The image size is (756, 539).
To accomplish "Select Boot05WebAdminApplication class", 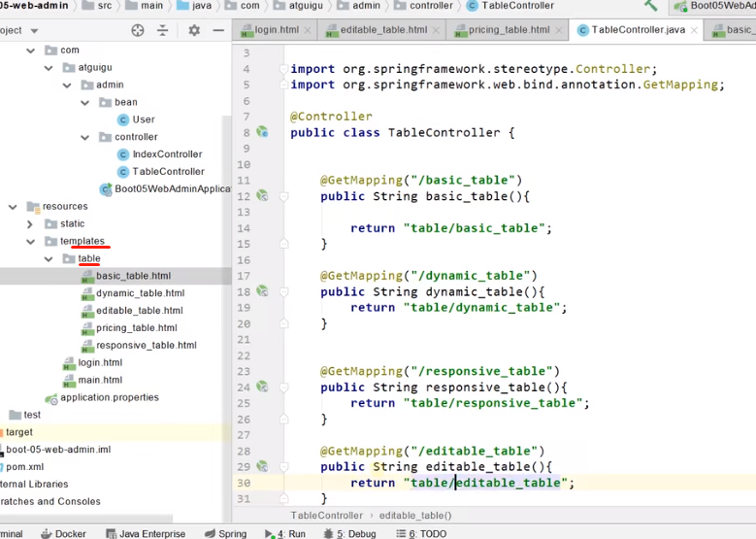I will pos(172,188).
